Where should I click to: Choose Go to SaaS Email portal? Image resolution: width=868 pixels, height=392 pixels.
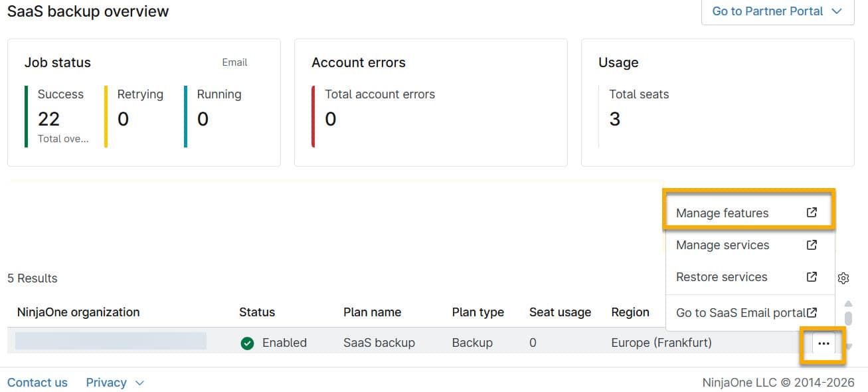(x=740, y=313)
